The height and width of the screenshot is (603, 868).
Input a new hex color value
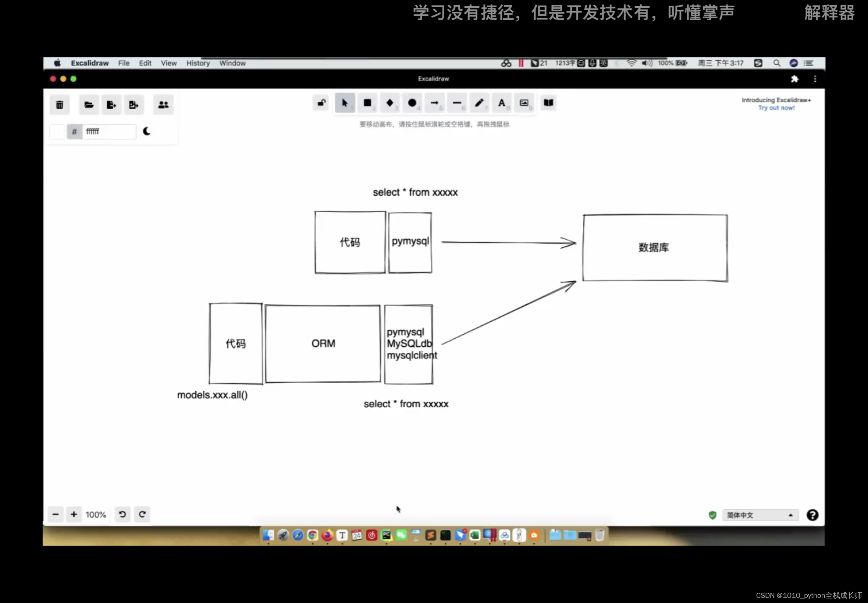[107, 131]
